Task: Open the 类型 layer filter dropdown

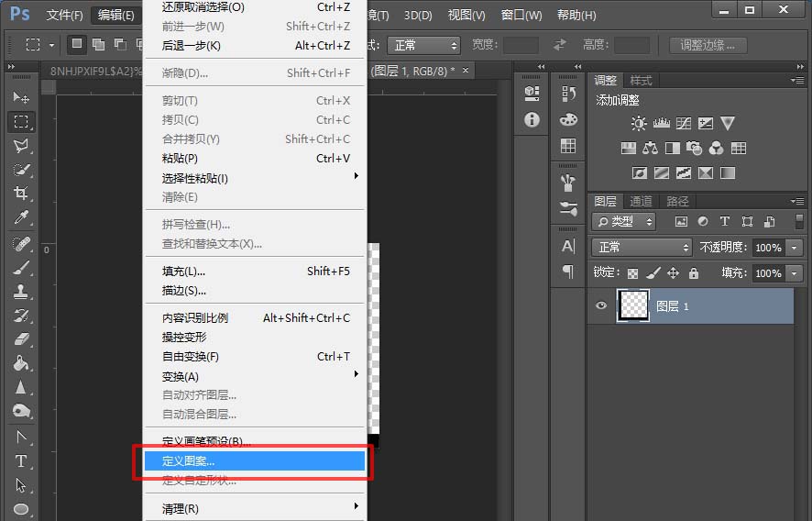Action: pos(623,222)
